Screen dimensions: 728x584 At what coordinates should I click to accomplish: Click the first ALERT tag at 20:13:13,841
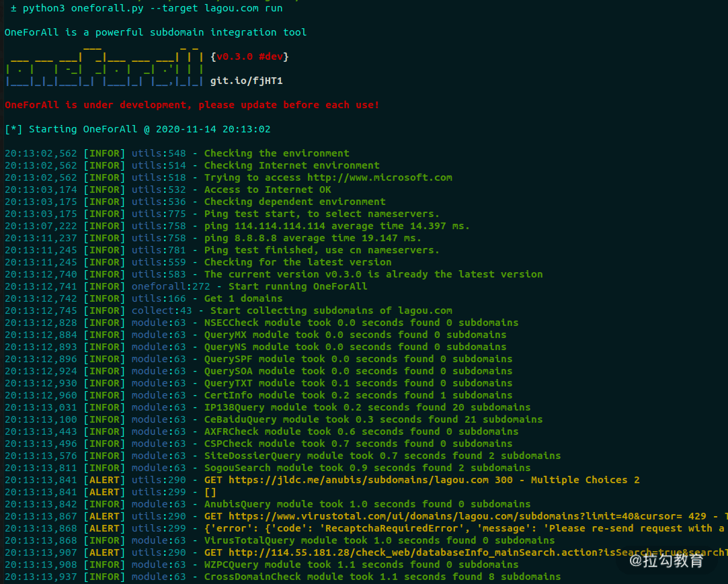click(104, 480)
